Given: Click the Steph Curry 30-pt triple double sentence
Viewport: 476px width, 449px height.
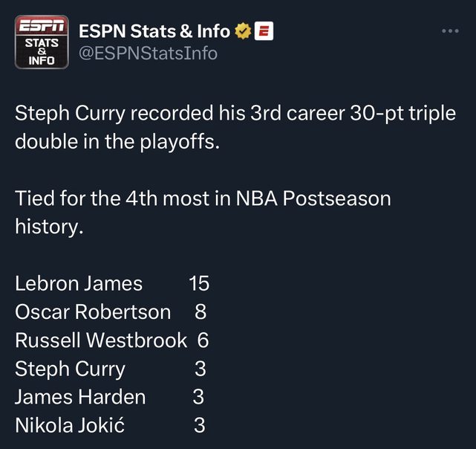Looking at the screenshot, I should pyautogui.click(x=235, y=127).
